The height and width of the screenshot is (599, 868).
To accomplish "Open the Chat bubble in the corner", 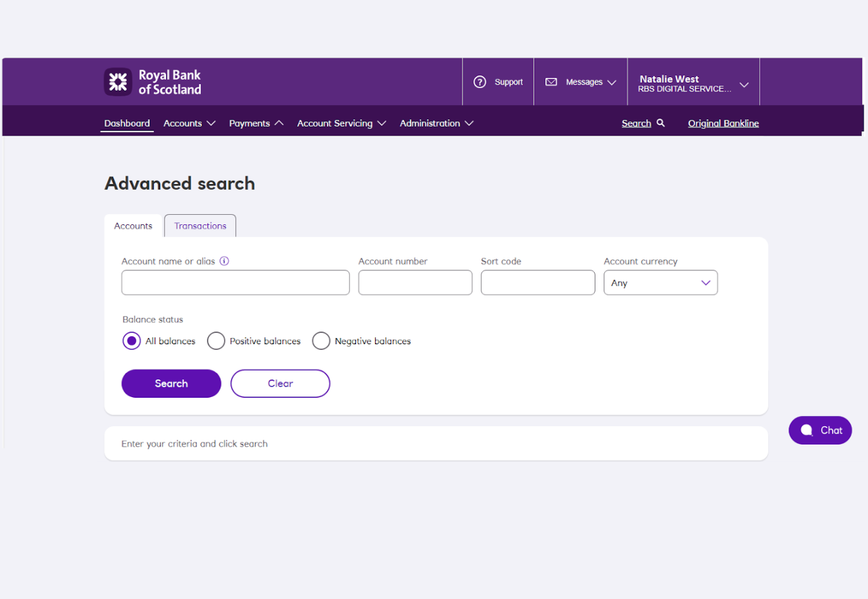I will point(820,430).
